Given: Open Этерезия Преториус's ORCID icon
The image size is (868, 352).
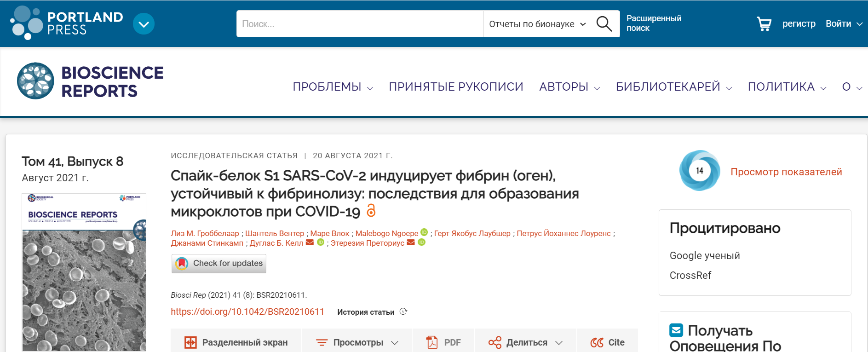Looking at the screenshot, I should pyautogui.click(x=421, y=242).
